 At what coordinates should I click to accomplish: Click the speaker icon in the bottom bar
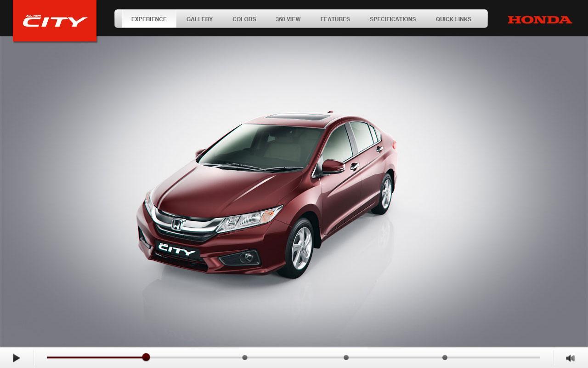pos(570,357)
